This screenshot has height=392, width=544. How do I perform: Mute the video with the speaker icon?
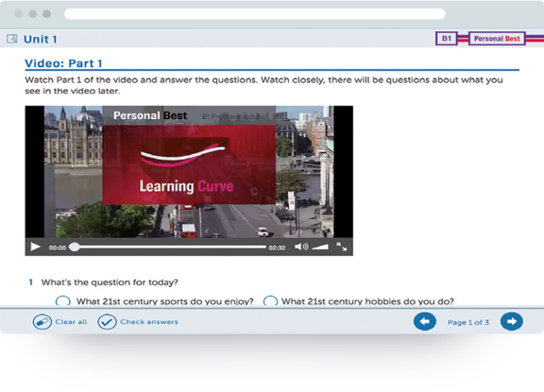[x=301, y=247]
